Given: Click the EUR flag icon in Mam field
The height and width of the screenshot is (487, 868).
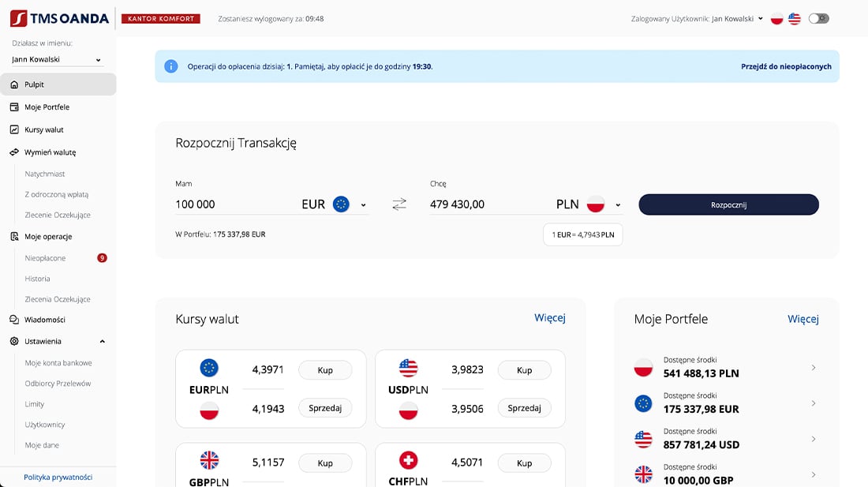Looking at the screenshot, I should click(341, 204).
